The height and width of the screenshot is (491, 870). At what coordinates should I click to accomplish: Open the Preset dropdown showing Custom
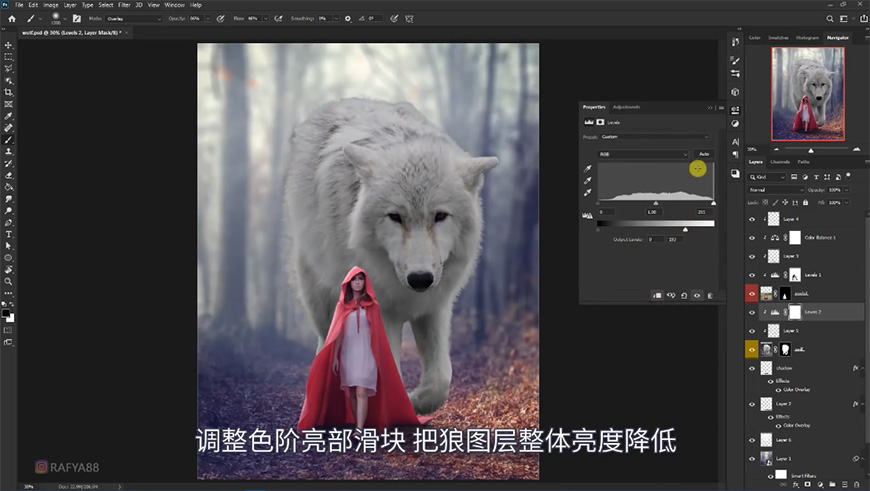[x=654, y=136]
